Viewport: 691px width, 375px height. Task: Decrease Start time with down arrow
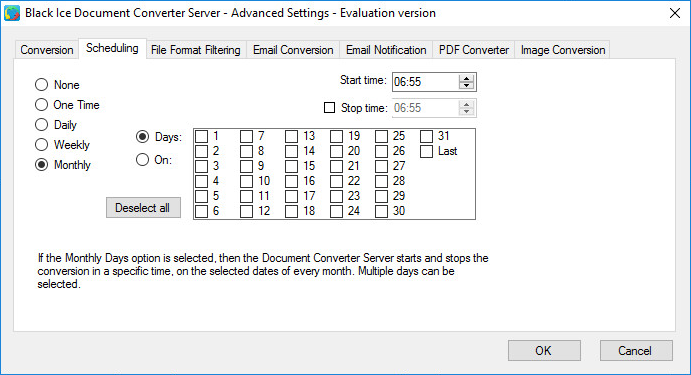coord(466,86)
